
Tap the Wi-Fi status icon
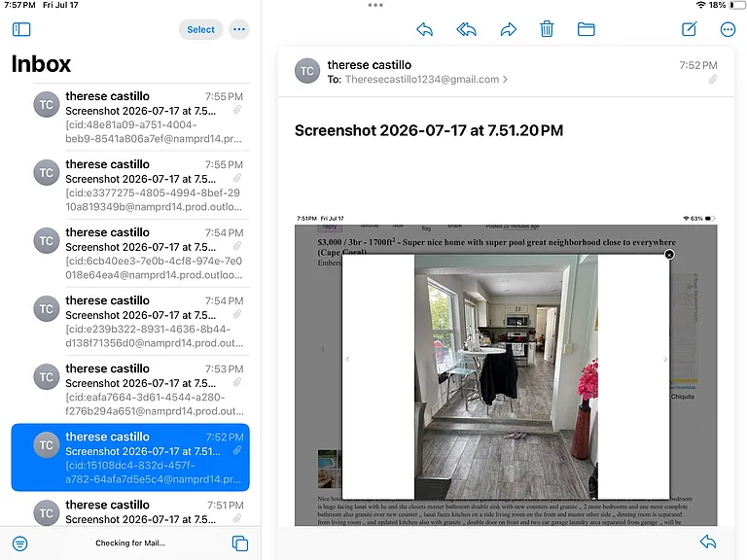click(x=700, y=5)
